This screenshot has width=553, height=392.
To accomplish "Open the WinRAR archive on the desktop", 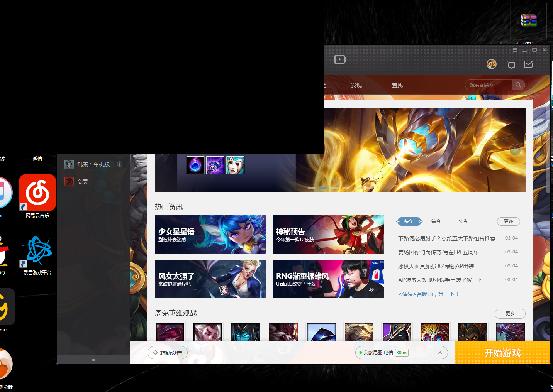I will point(529,21).
